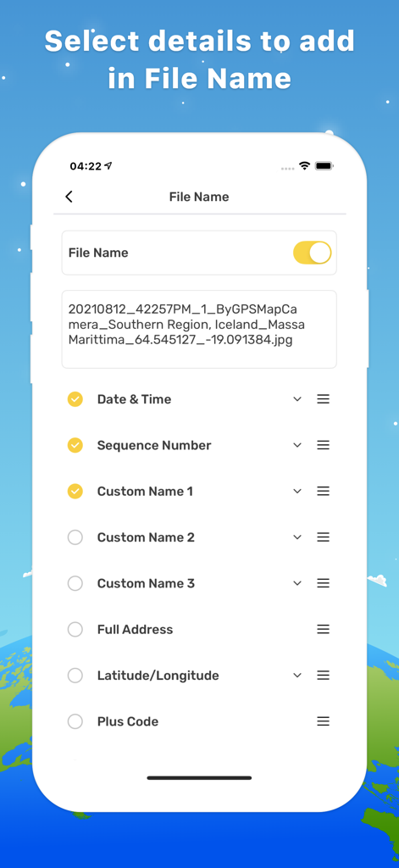Tap the location arrow status icon
Viewport: 399px width, 868px height.
108,166
